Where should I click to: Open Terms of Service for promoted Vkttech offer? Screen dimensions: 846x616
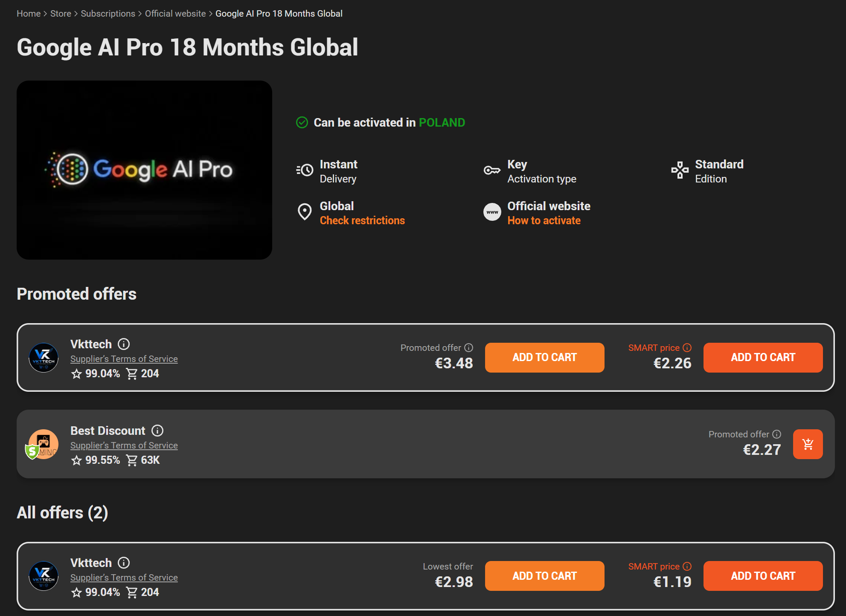click(124, 359)
